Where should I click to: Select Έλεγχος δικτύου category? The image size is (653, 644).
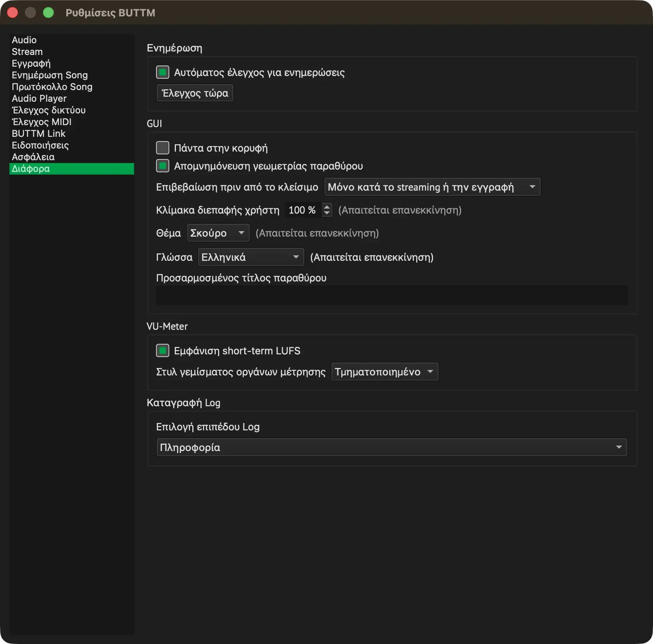point(72,110)
